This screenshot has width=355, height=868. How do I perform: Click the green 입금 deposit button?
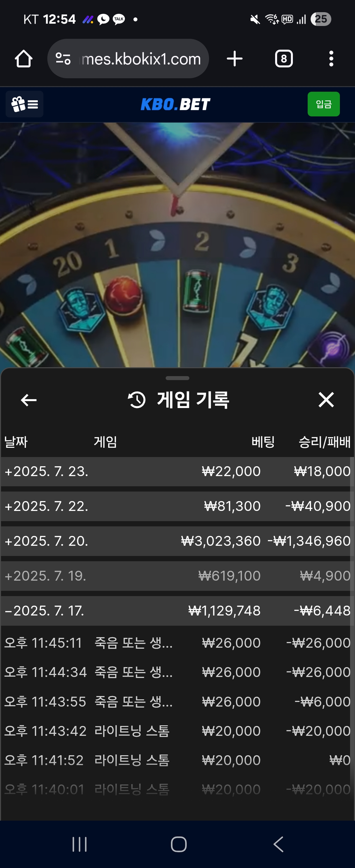323,104
